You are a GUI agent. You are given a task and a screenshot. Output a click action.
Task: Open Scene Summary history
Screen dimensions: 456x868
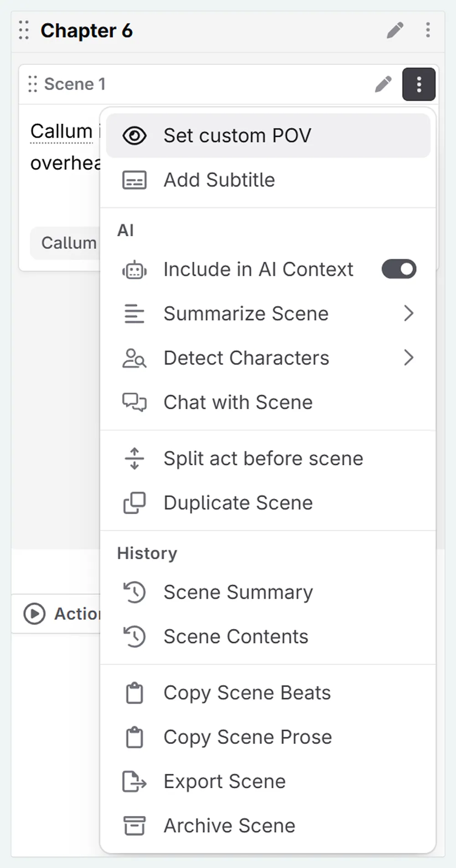click(x=238, y=592)
